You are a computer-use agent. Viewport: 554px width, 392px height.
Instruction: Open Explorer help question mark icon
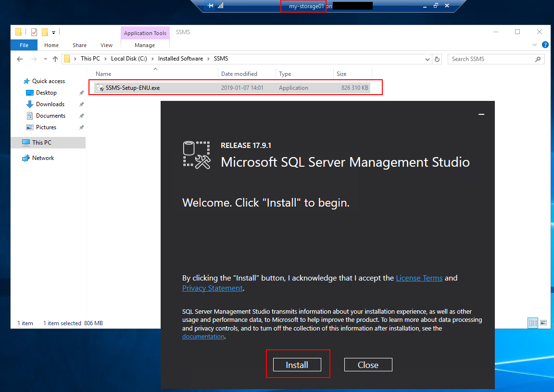pos(545,45)
